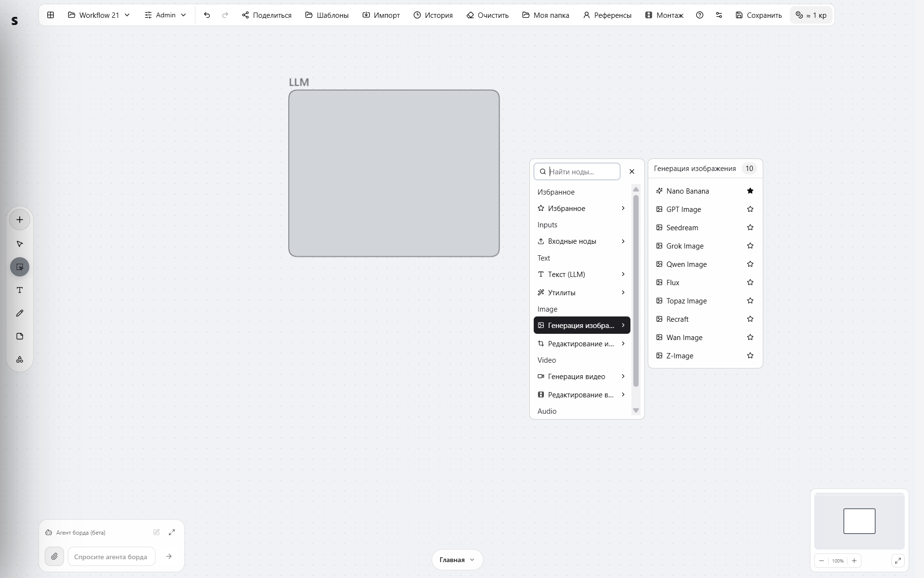Expand the Текст (LLM) submenu
924x578 pixels.
pyautogui.click(x=582, y=275)
